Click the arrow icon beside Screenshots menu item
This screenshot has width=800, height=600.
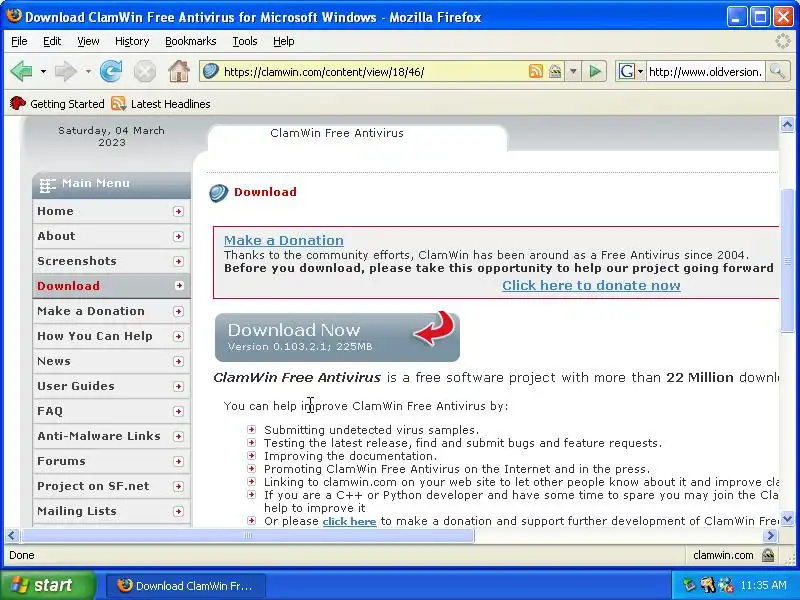(178, 261)
